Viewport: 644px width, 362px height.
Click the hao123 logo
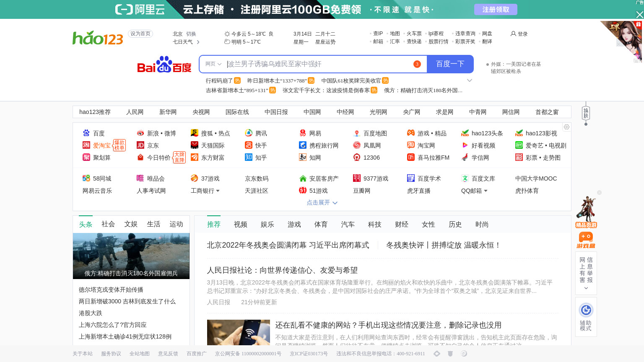(98, 38)
